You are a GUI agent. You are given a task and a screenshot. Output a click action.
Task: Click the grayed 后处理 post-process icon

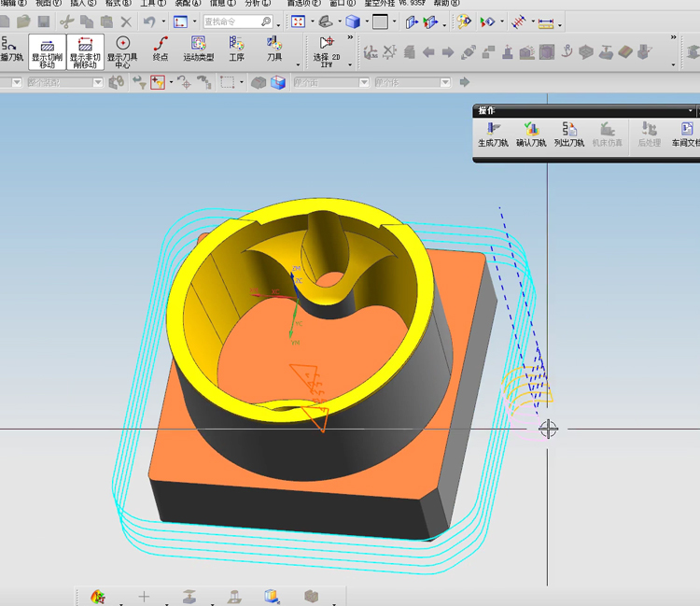[649, 129]
